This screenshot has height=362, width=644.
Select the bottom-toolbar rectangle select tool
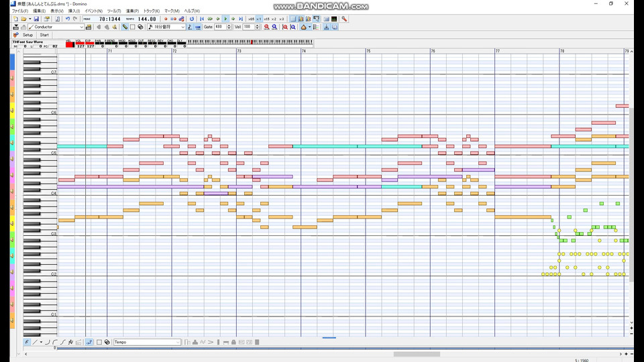tap(99, 342)
